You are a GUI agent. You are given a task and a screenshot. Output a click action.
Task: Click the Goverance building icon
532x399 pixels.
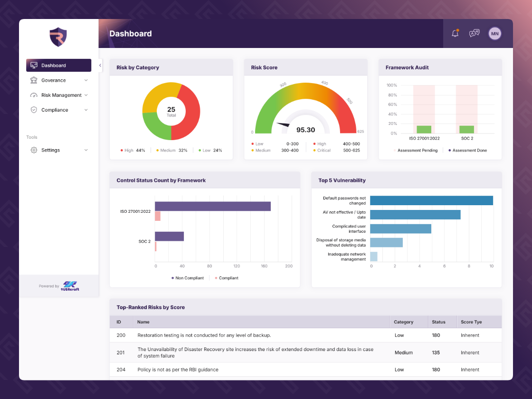(x=34, y=80)
